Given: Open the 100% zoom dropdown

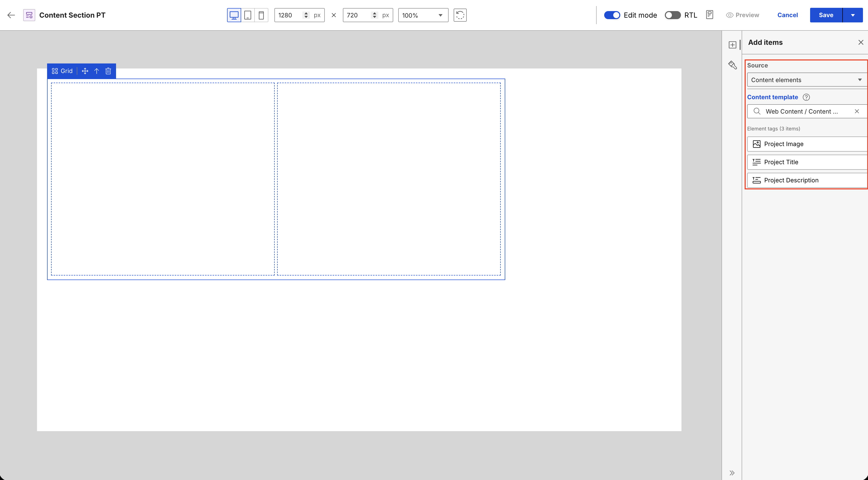Looking at the screenshot, I should pos(423,15).
